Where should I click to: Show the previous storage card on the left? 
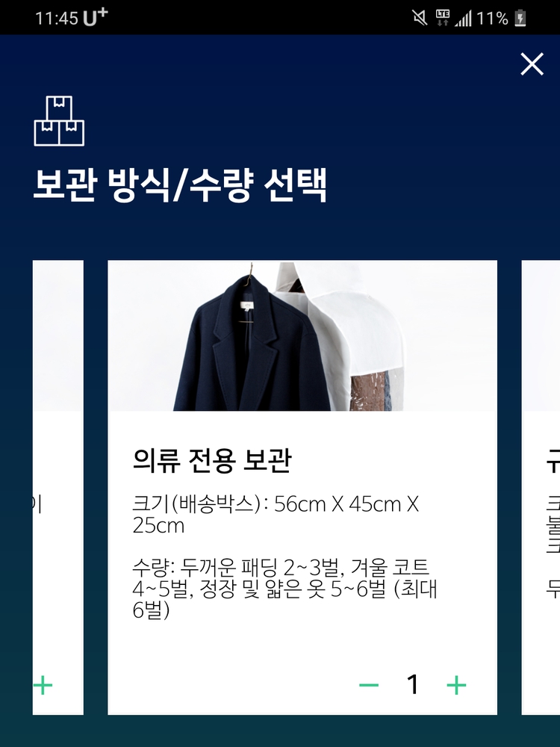[x=57, y=487]
